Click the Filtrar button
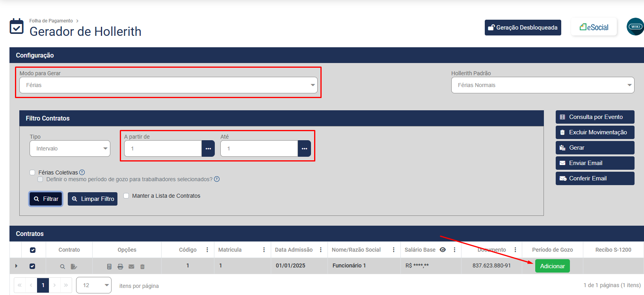This screenshot has height=295, width=644. pyautogui.click(x=46, y=199)
